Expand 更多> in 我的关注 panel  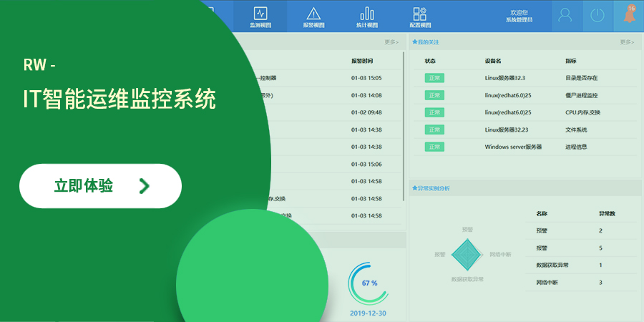coord(626,42)
